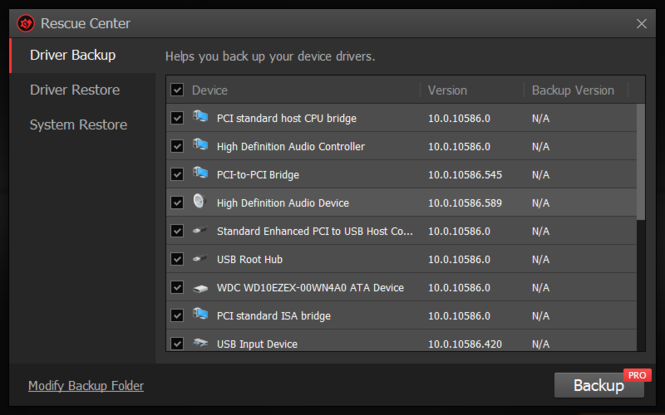
Task: Click the PCI standard host CPU bridge icon
Action: (x=201, y=116)
